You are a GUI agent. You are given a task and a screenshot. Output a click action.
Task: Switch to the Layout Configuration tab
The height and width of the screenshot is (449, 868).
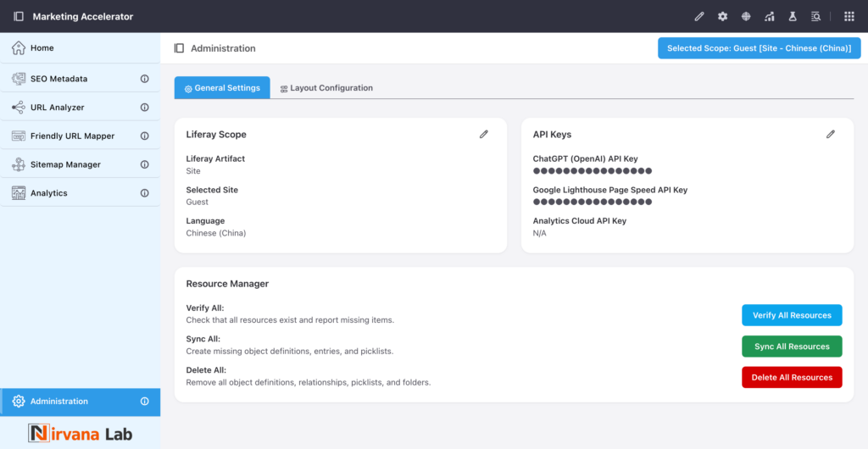click(x=326, y=88)
